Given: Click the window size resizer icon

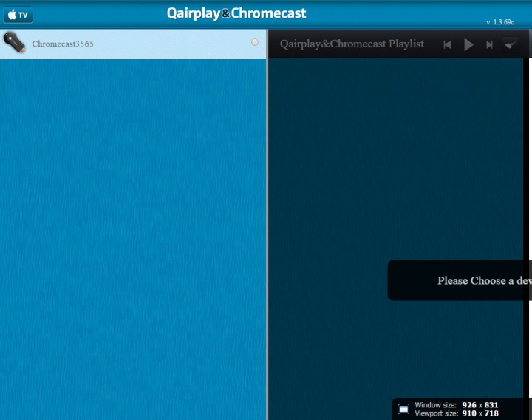Looking at the screenshot, I should tap(403, 409).
